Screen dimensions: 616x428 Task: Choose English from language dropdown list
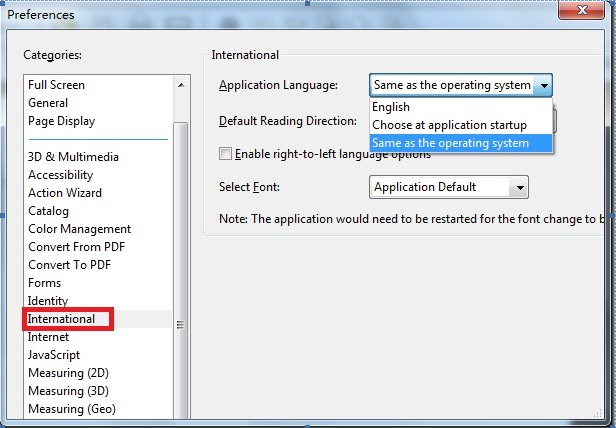pos(461,107)
